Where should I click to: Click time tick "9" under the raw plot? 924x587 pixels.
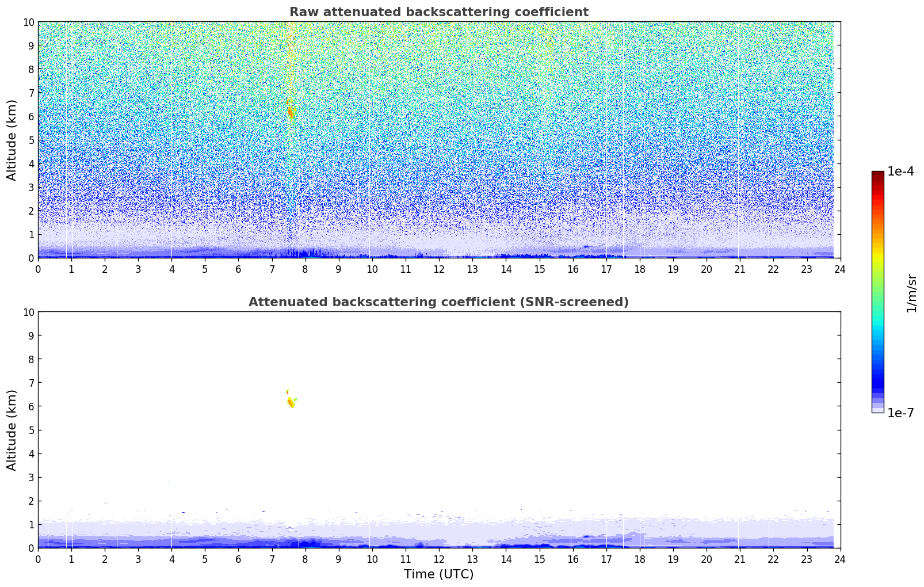point(339,269)
